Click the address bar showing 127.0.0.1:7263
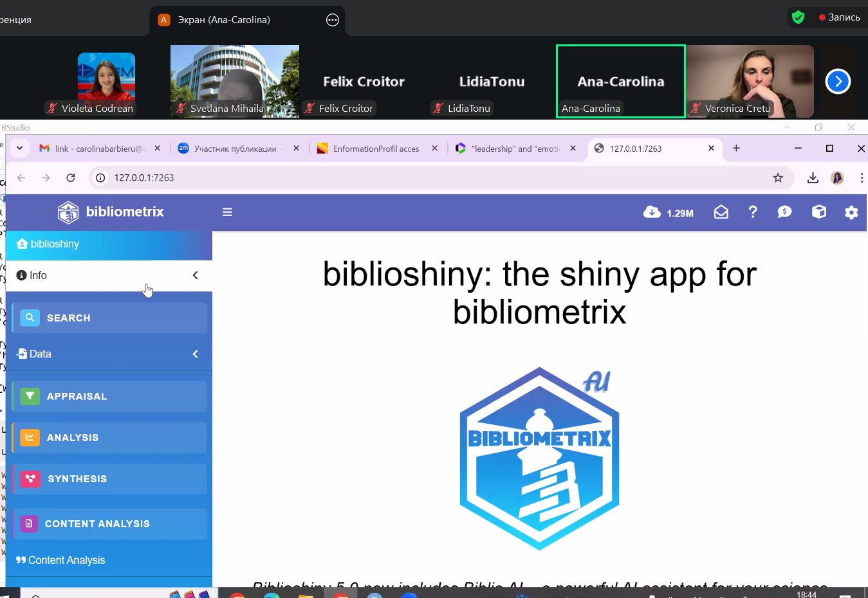This screenshot has width=868, height=598. point(386,178)
